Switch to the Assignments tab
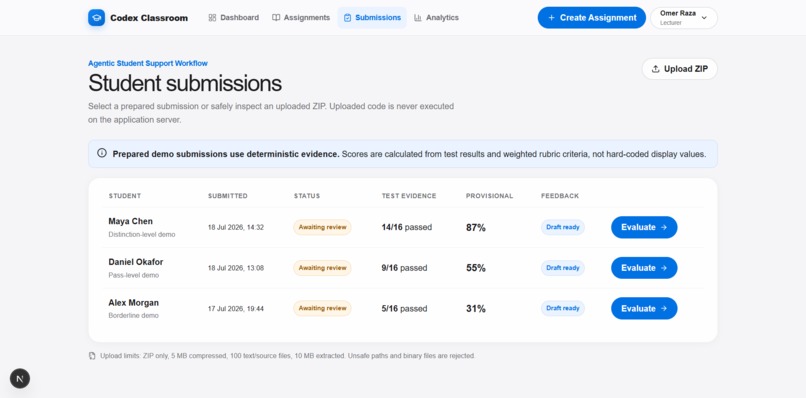The image size is (806, 398). [x=301, y=17]
